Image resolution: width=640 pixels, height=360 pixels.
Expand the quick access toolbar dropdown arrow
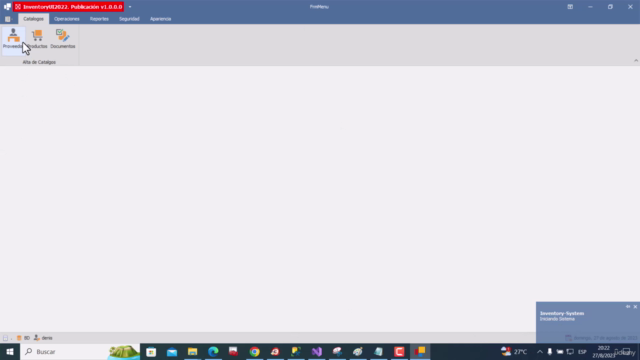[130, 7]
